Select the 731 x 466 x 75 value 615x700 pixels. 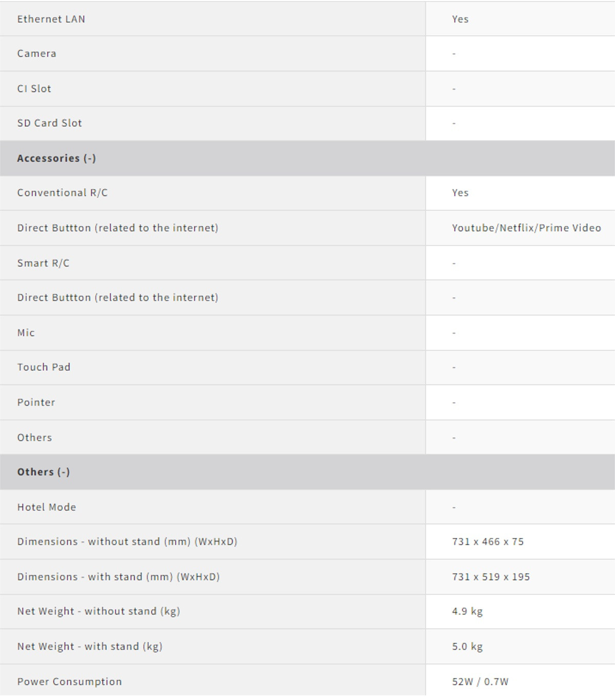(x=488, y=542)
